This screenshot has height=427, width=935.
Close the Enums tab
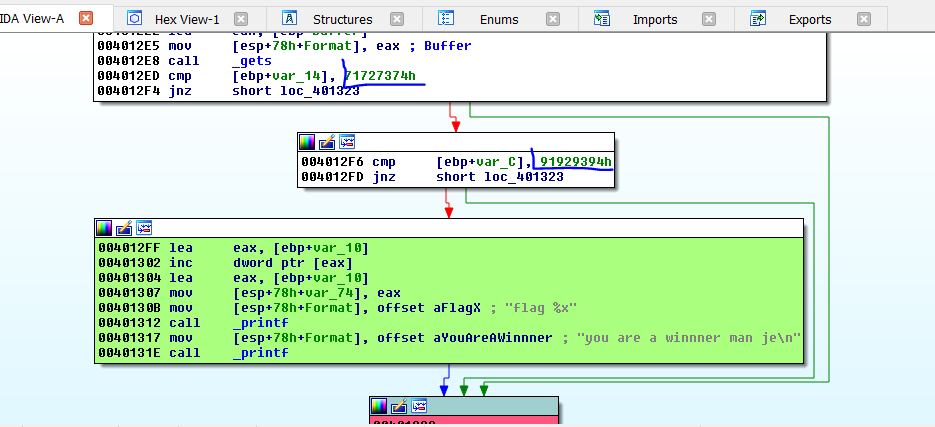(552, 19)
